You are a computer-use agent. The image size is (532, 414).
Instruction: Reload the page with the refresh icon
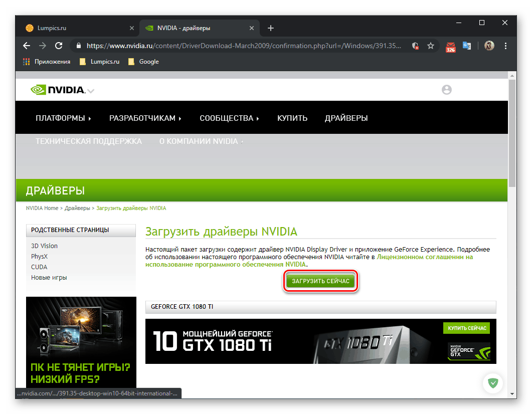coord(59,46)
